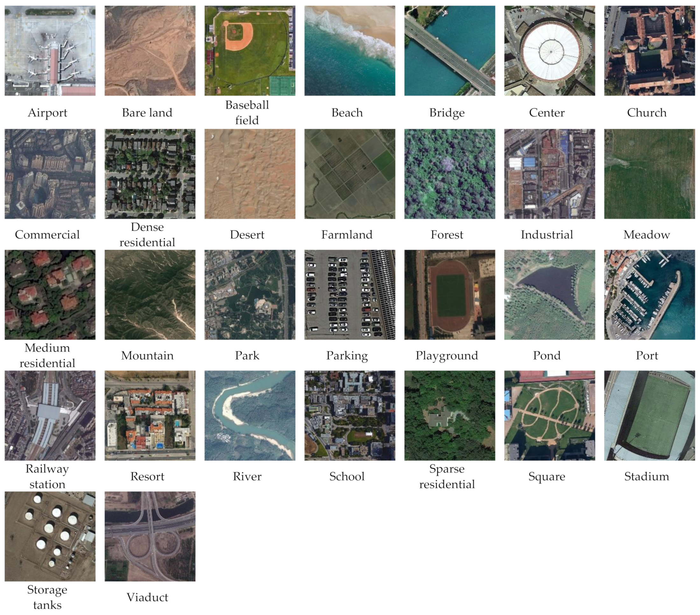Click the 'Bare land' caption
The image size is (700, 615).
tap(147, 113)
